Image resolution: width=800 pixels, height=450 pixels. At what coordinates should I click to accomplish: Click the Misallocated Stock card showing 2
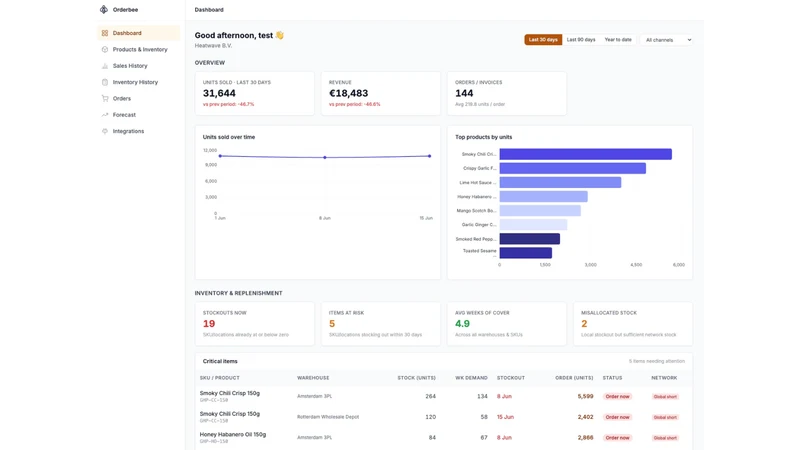click(633, 324)
